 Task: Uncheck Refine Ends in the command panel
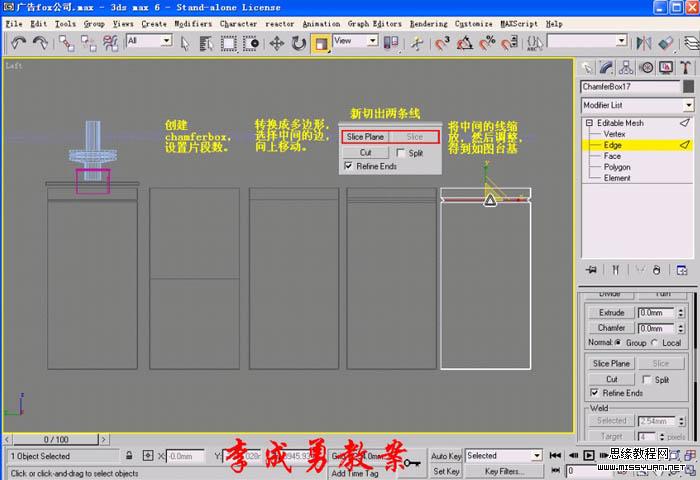(x=596, y=393)
